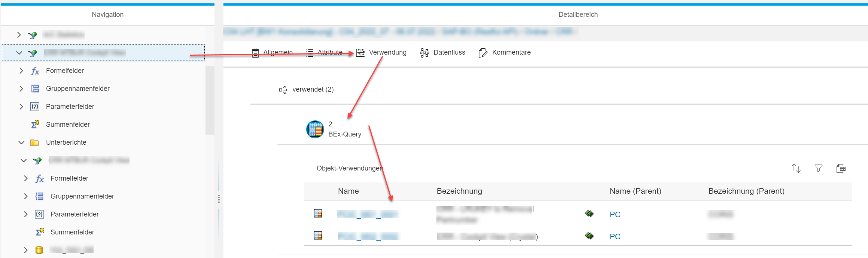Switch to the Verwendung tab
The image size is (868, 258).
(387, 52)
